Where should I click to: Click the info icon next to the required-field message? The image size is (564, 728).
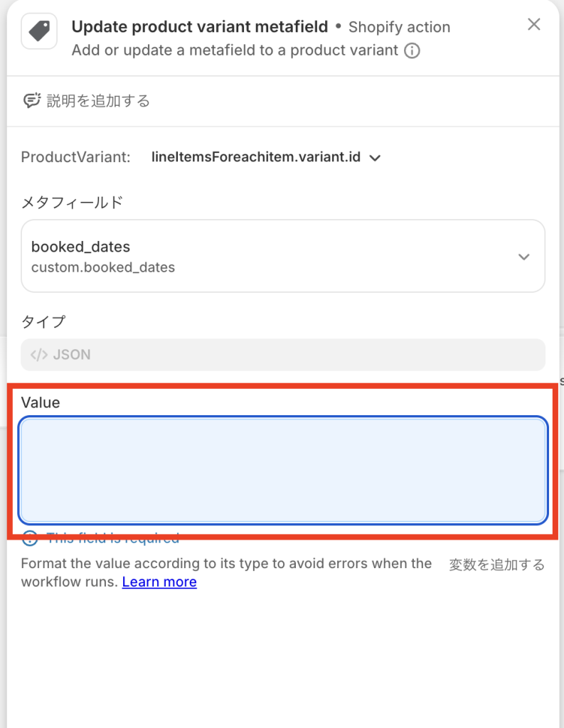(x=30, y=538)
